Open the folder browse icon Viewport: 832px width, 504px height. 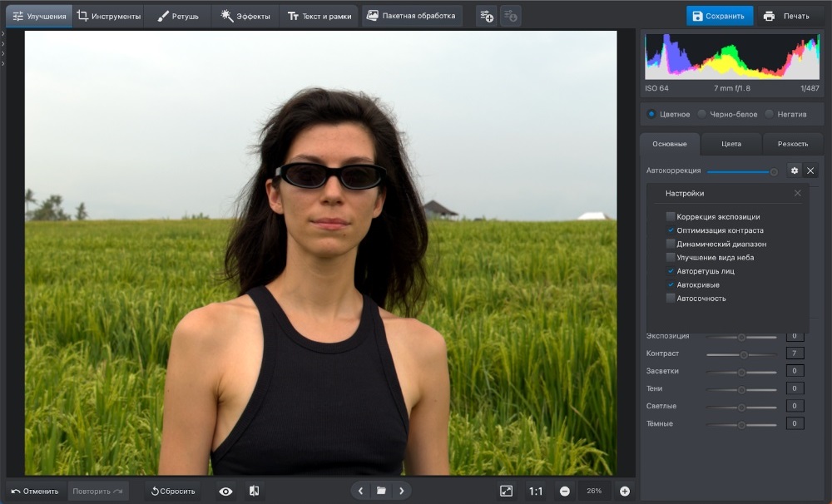[381, 492]
